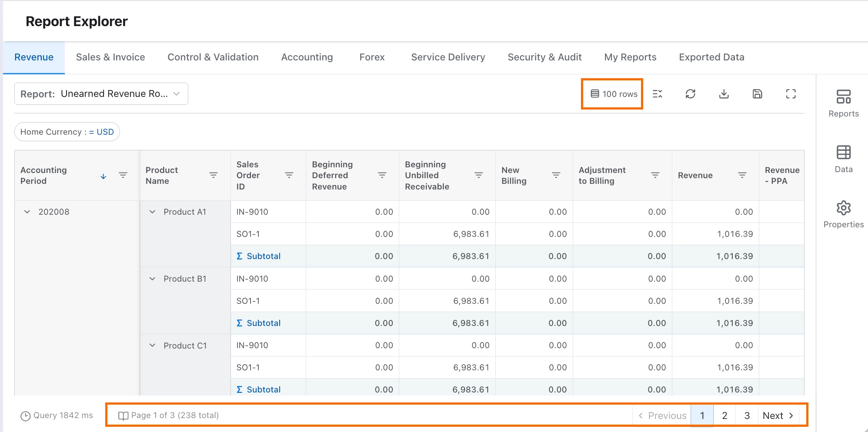Collapse the Product C1 group
The image size is (868, 432).
(x=152, y=346)
